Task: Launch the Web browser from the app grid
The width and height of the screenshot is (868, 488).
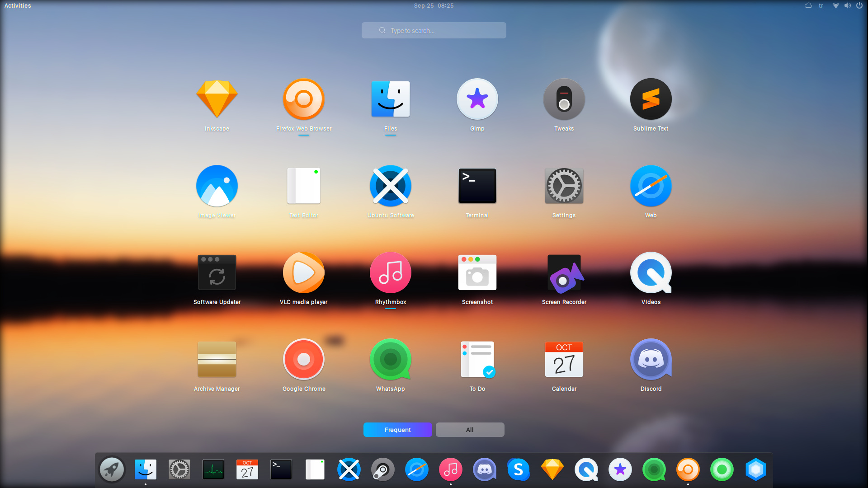Action: click(x=651, y=186)
